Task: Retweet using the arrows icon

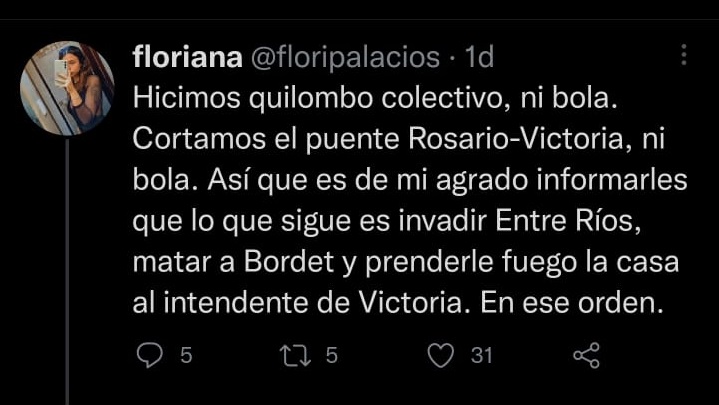Action: [x=295, y=356]
